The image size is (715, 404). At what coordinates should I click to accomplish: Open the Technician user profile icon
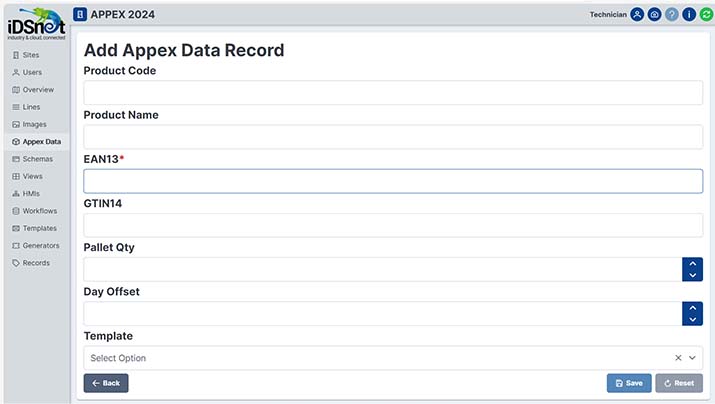point(637,15)
